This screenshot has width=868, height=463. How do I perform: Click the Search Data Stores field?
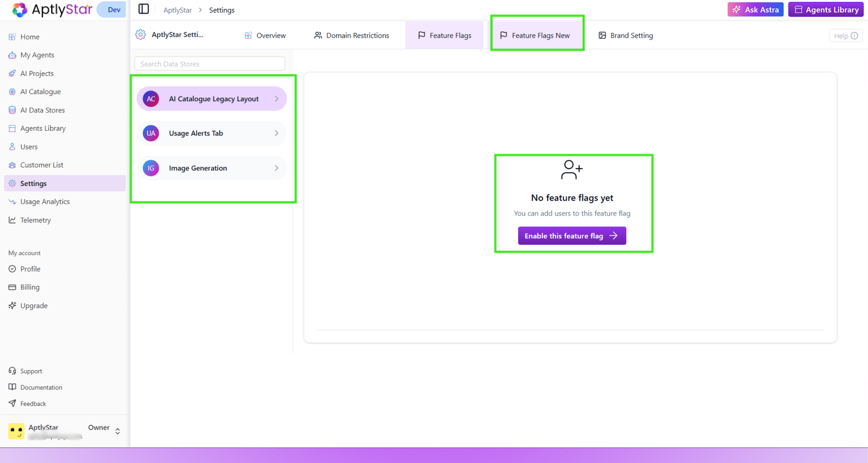click(209, 63)
